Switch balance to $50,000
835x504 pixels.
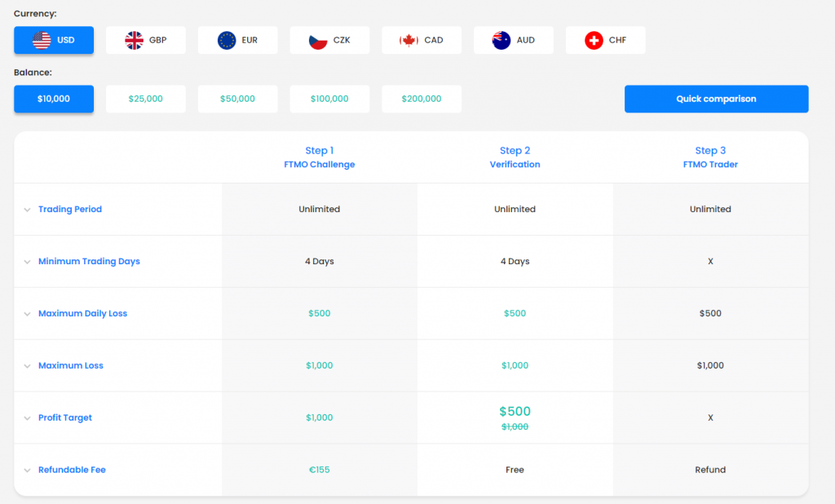point(237,99)
